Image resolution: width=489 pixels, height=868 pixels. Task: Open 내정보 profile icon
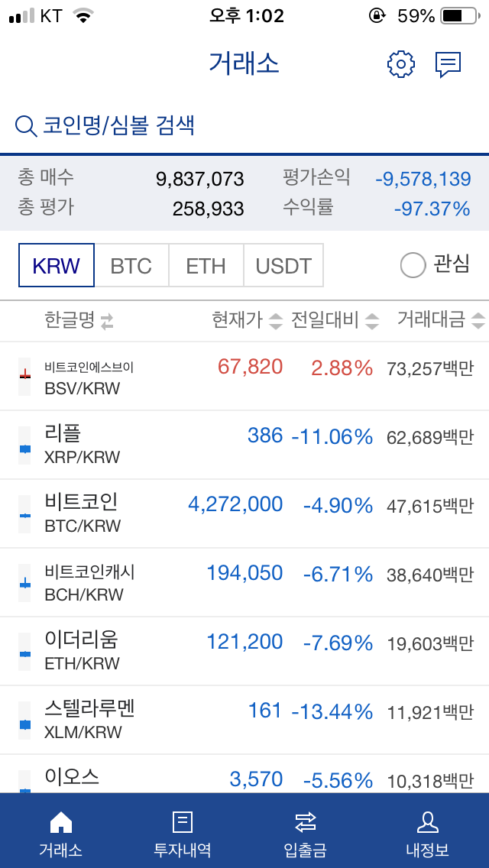[x=427, y=822]
